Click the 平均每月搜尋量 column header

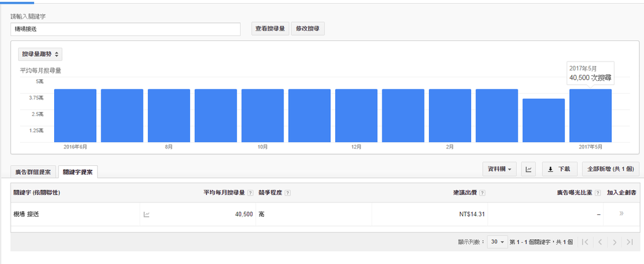[225, 193]
